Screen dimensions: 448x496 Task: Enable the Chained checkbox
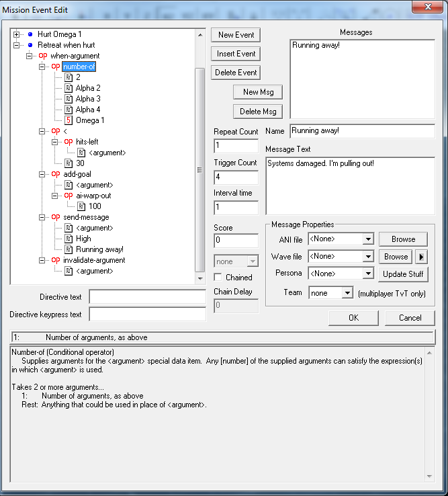click(x=218, y=277)
